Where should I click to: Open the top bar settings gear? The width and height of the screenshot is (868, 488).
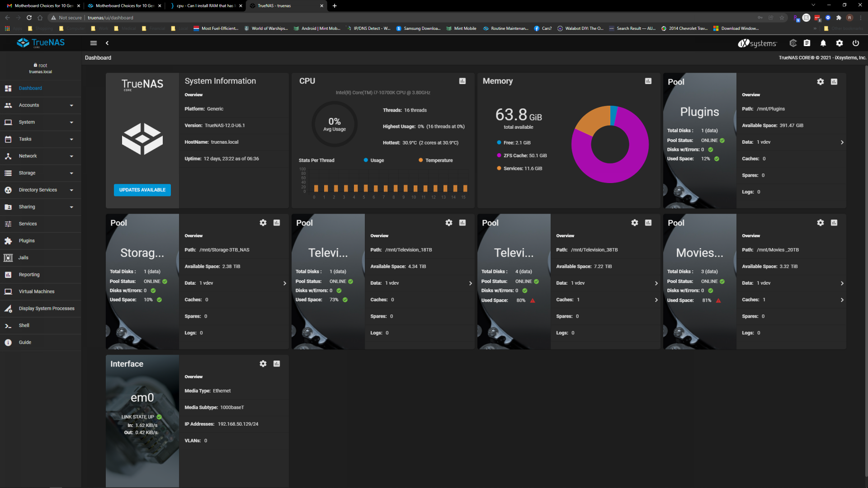(x=840, y=43)
